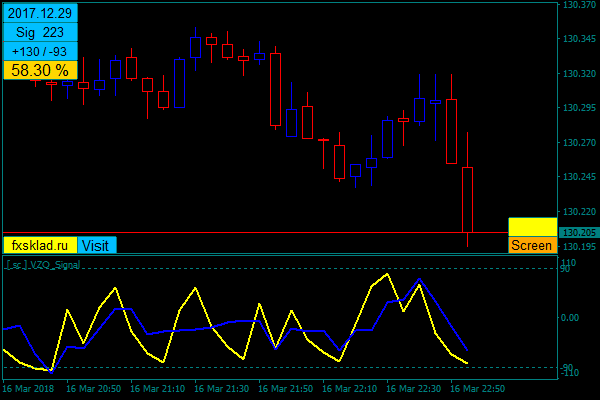Click the blue VZO line's highest peak
This screenshot has width=600, height=400.
(x=420, y=280)
